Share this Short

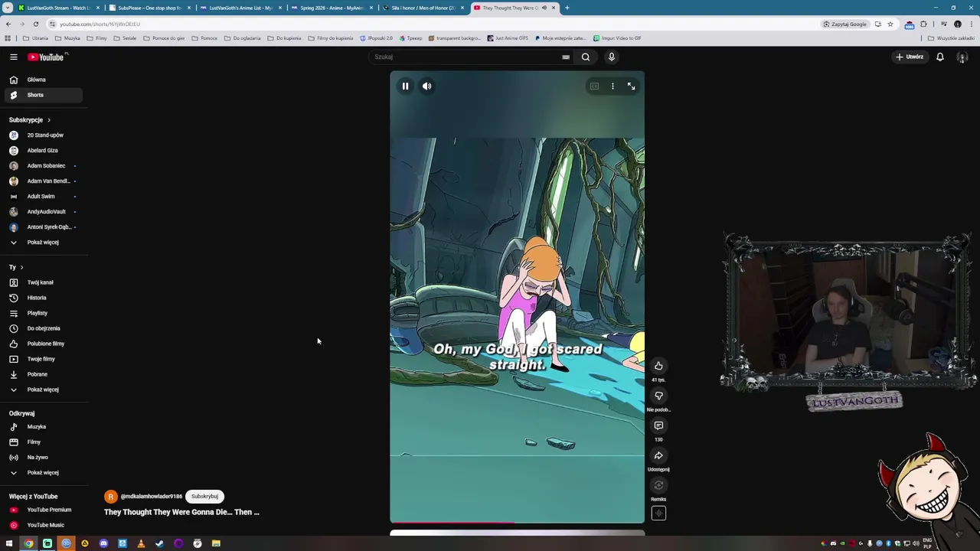(658, 455)
